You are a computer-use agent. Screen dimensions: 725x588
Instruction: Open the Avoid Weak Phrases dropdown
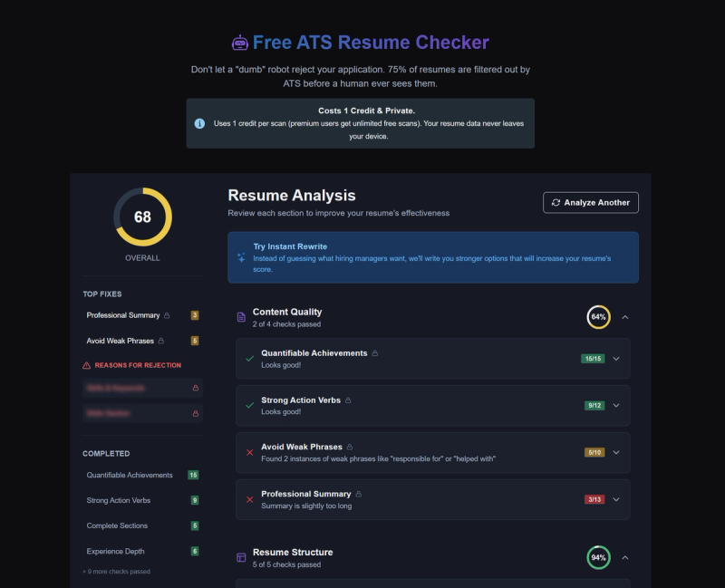[x=616, y=452]
